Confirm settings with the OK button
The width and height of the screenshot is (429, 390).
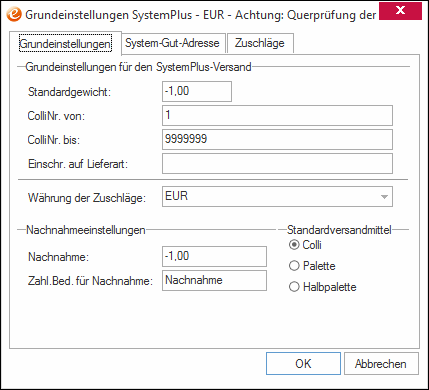(x=303, y=364)
